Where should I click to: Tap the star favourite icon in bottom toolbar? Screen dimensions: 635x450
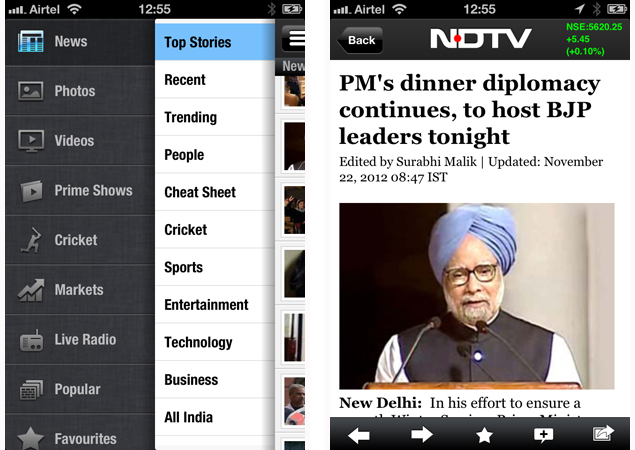484,435
